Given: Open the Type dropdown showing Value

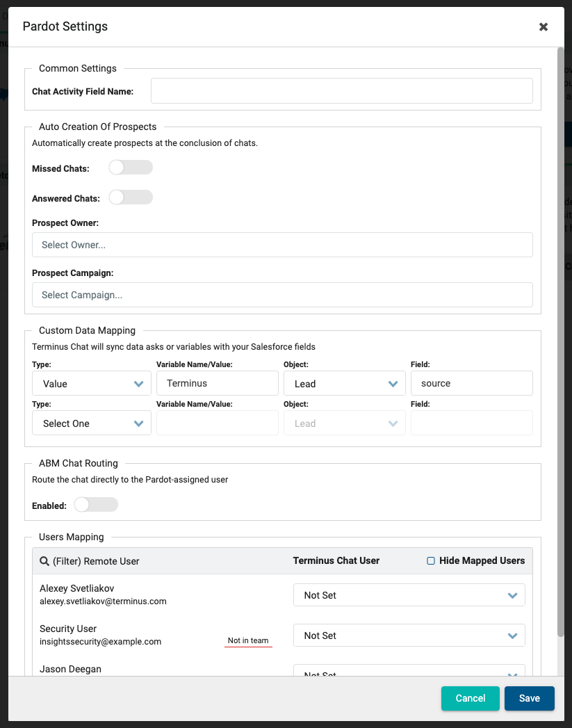Looking at the screenshot, I should (91, 384).
